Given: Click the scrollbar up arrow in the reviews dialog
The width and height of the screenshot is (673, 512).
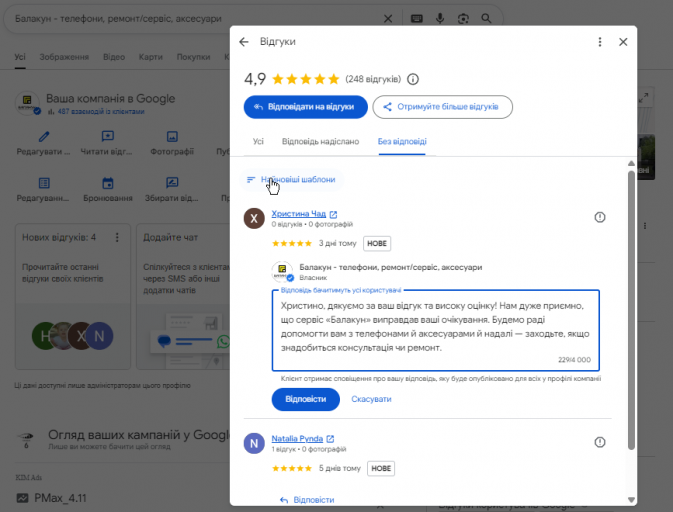Looking at the screenshot, I should pos(631,163).
